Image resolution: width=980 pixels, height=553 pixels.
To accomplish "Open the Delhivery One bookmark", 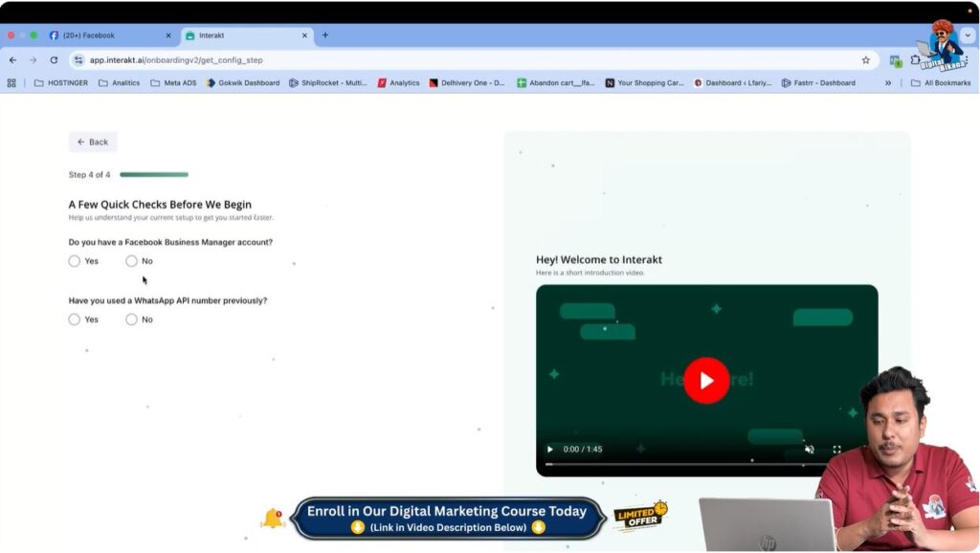I will [467, 82].
